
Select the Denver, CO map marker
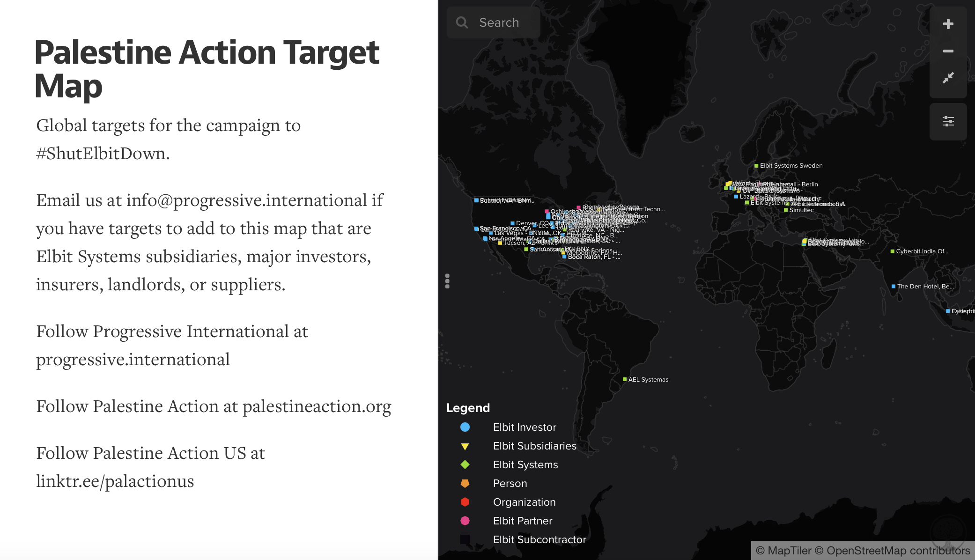[512, 223]
